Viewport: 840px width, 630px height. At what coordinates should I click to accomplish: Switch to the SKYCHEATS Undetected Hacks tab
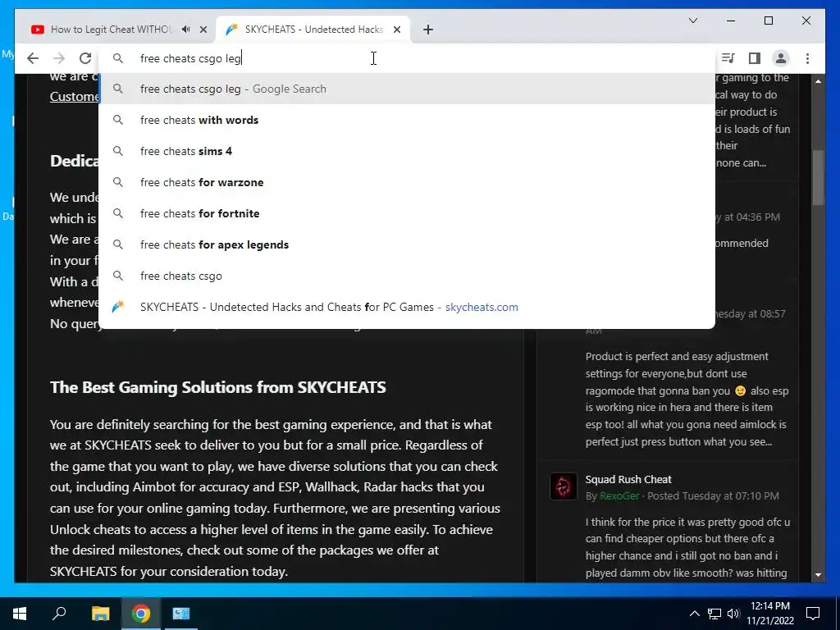pyautogui.click(x=313, y=30)
